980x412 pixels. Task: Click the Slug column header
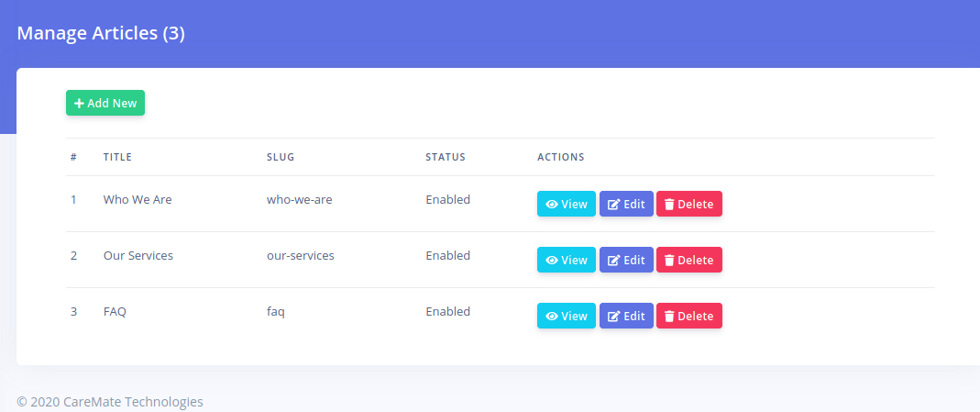tap(281, 157)
